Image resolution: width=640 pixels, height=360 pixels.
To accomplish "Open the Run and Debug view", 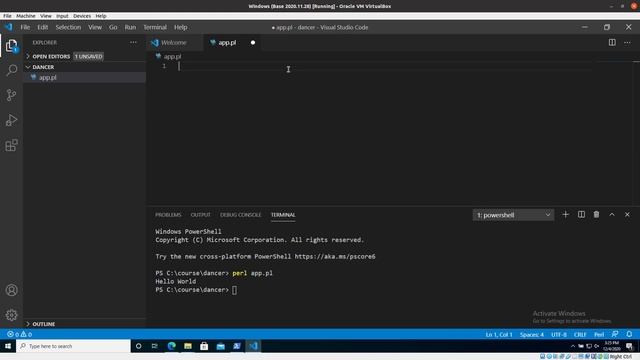I will point(11,120).
